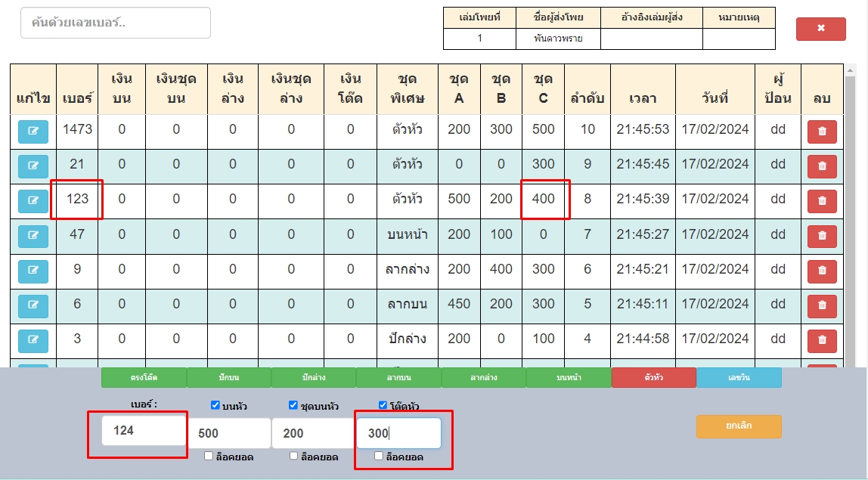Click edit icon for row number 1473

coord(33,131)
